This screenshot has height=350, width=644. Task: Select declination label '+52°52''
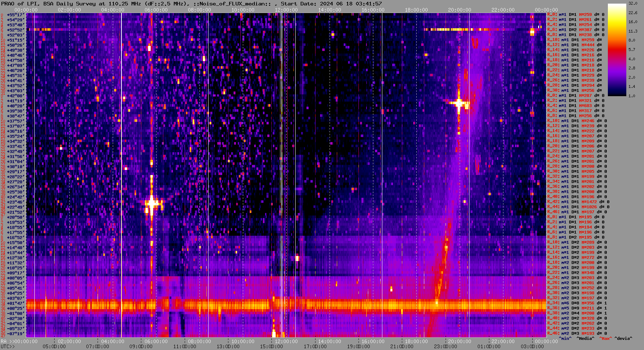(16, 30)
